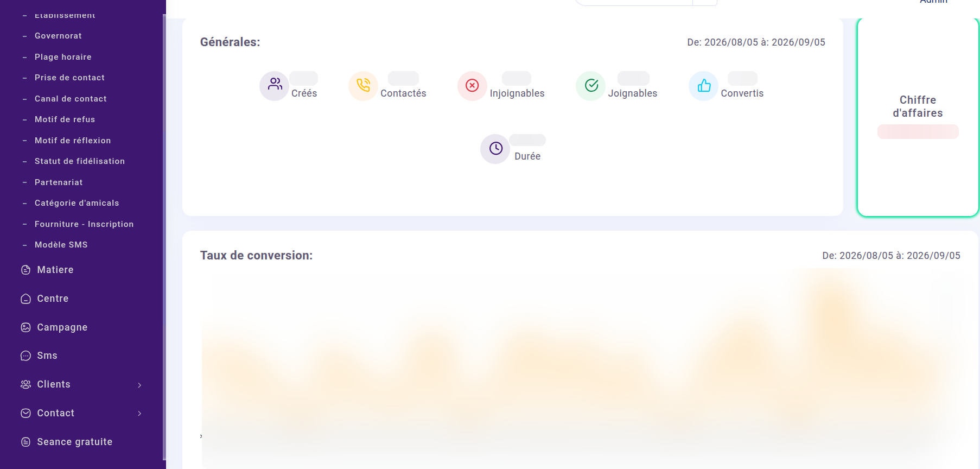Click the Convertis label

click(x=742, y=93)
